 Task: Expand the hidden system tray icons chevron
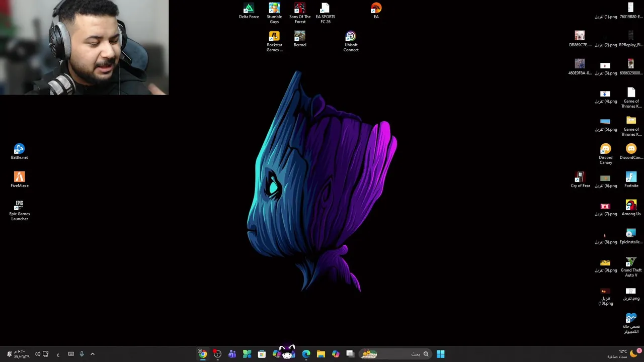point(92,354)
